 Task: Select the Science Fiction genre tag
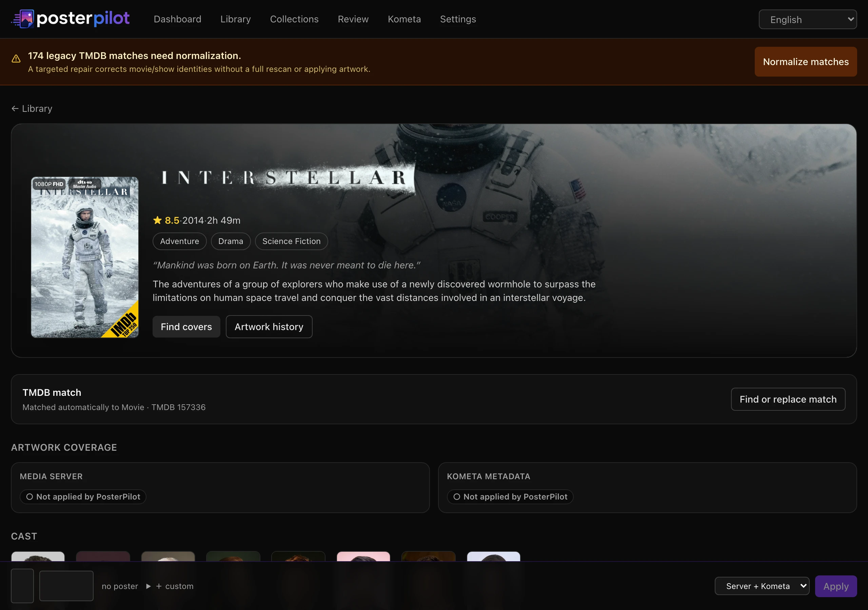291,241
